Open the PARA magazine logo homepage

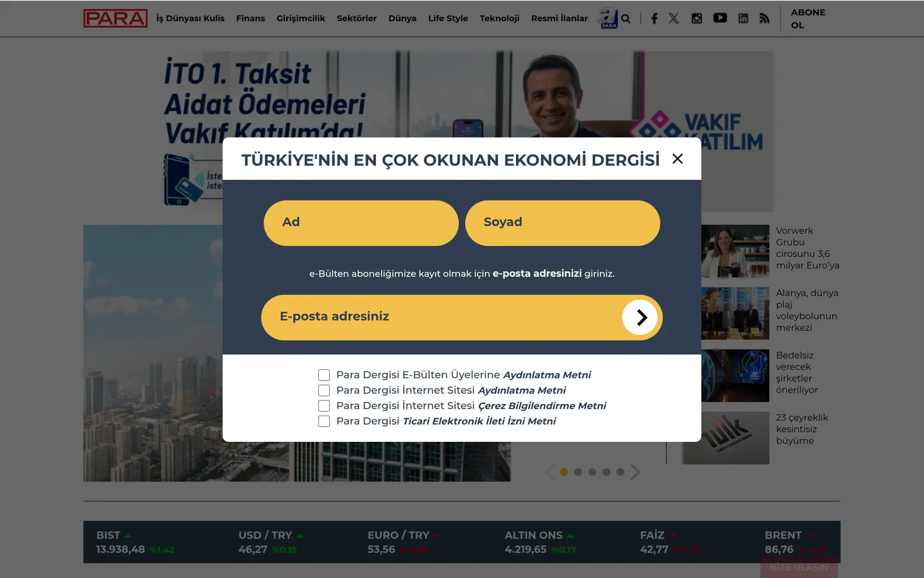pos(116,19)
